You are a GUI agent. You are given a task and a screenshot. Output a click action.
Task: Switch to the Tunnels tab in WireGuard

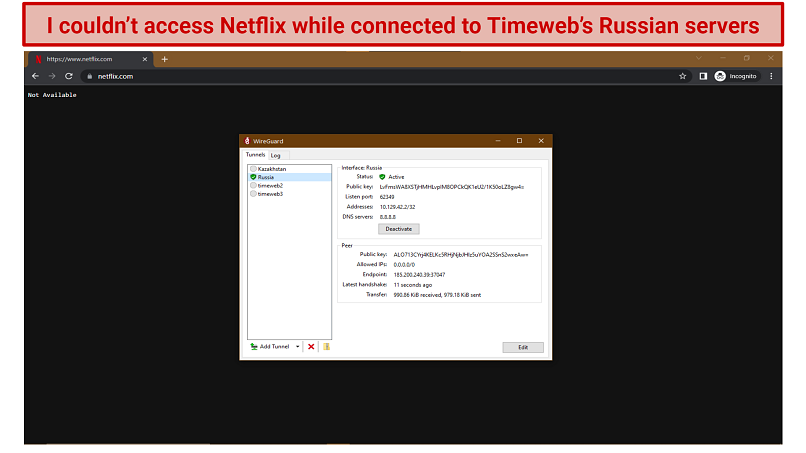click(x=255, y=155)
